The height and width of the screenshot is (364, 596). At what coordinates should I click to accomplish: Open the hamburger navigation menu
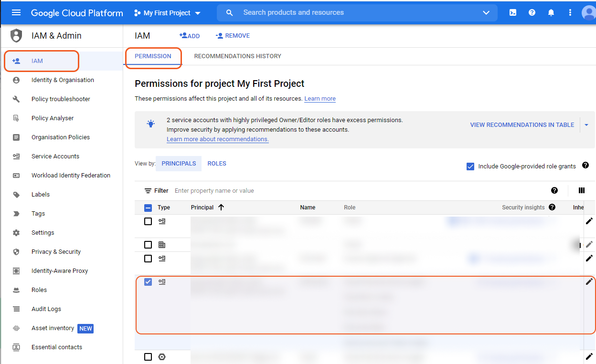pyautogui.click(x=16, y=13)
